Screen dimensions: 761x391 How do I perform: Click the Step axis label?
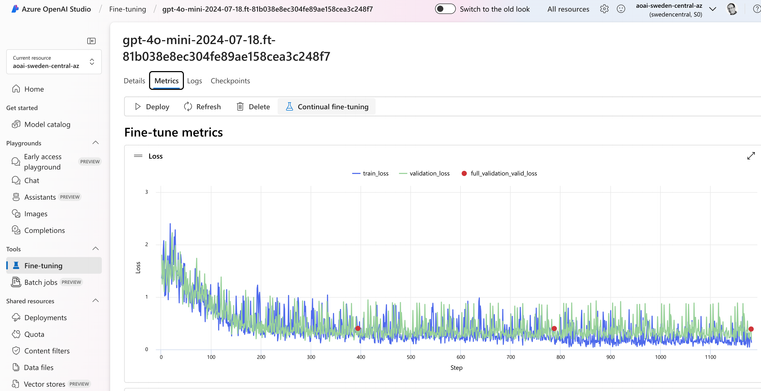pos(456,368)
